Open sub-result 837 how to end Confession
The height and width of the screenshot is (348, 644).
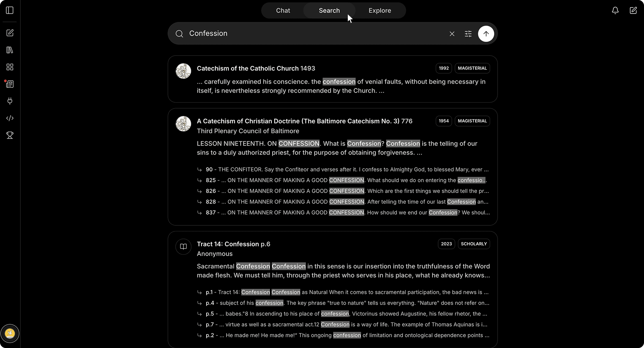coord(343,212)
